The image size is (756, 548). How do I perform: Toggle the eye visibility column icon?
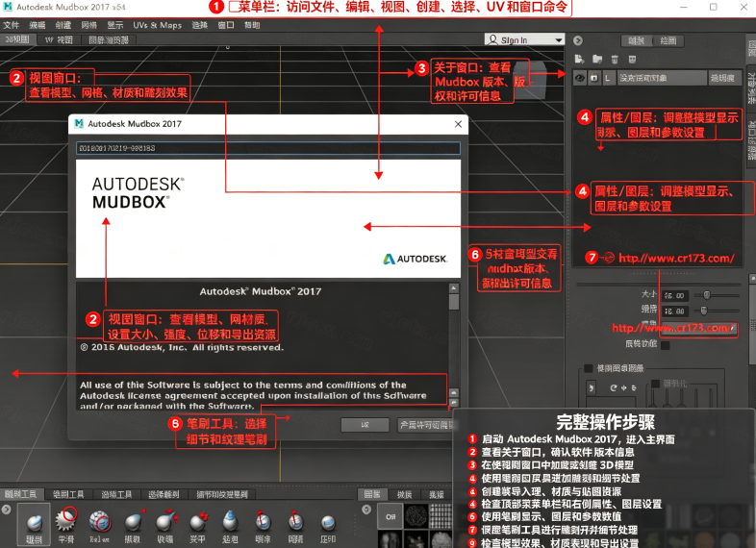(580, 78)
